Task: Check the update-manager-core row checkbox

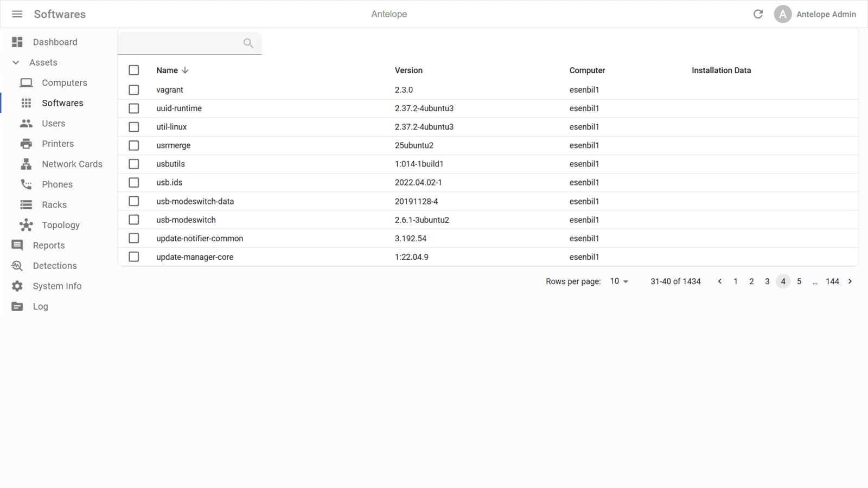Action: point(134,256)
